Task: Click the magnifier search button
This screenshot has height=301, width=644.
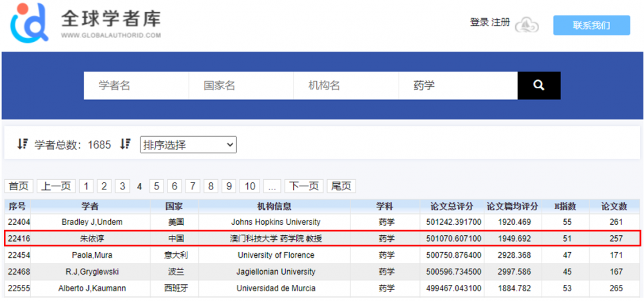Action: click(538, 86)
